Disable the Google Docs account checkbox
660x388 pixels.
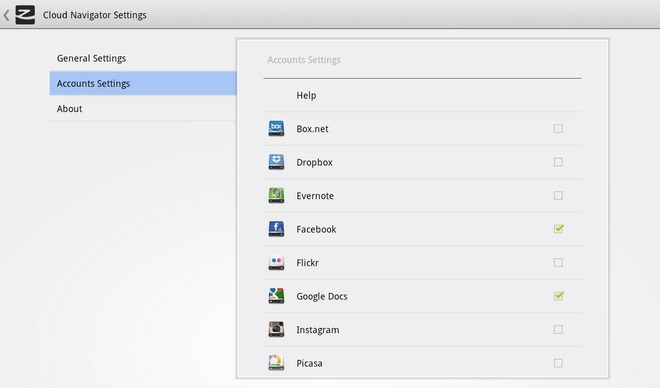click(x=558, y=296)
